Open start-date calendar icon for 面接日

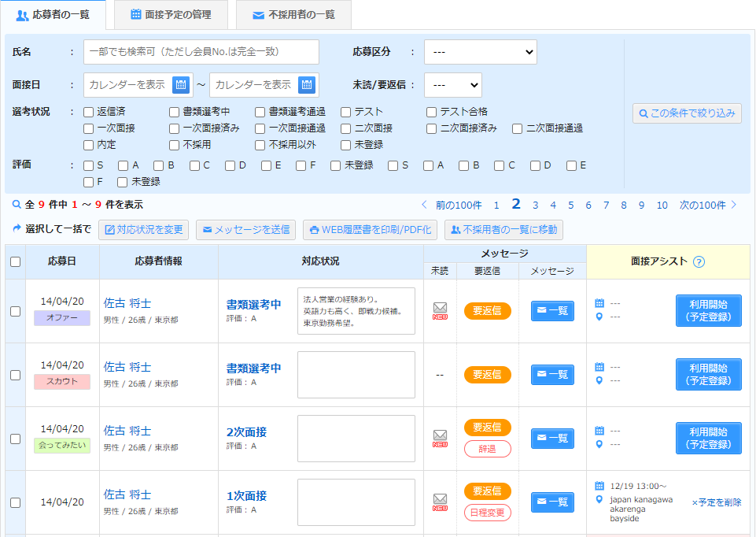click(181, 85)
